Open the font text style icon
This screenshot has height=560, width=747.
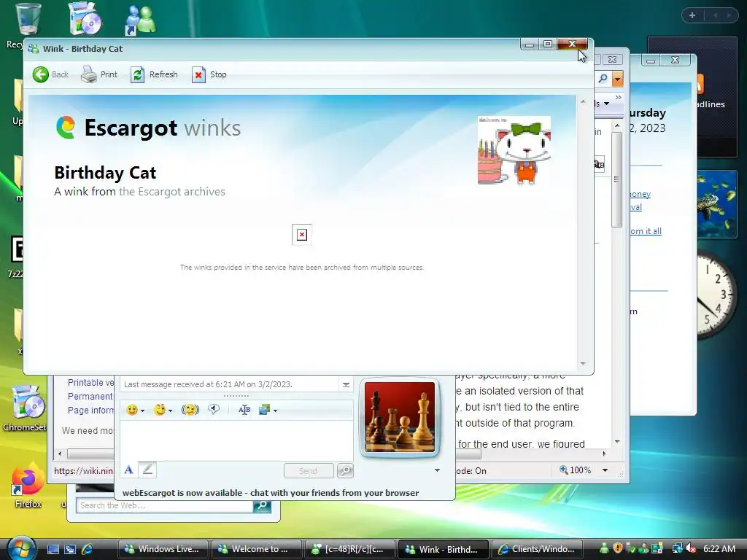[x=244, y=410]
